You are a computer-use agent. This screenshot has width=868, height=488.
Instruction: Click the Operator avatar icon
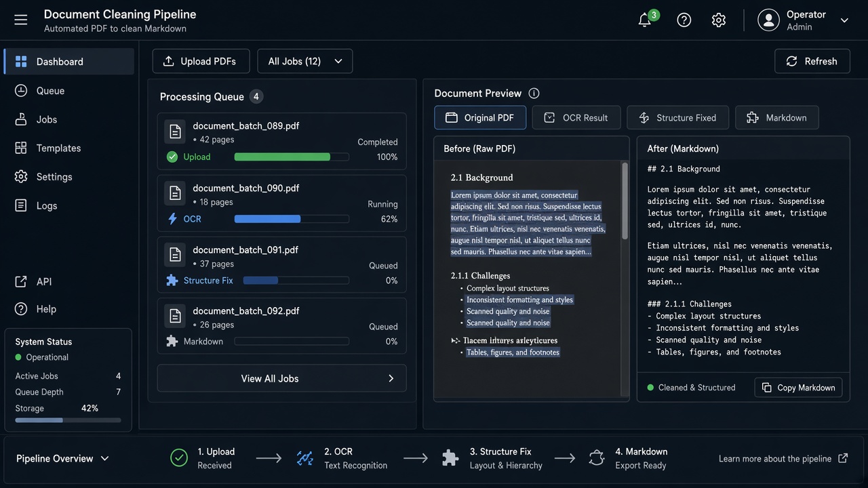(768, 20)
